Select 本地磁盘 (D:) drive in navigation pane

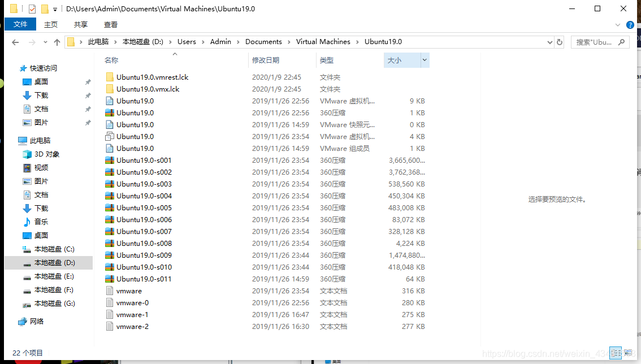tap(54, 263)
